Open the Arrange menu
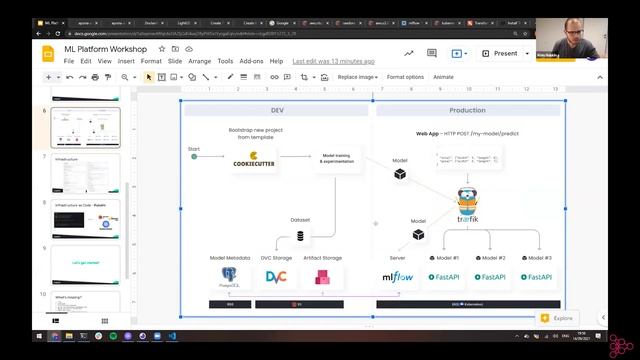The height and width of the screenshot is (360, 640). [x=200, y=61]
